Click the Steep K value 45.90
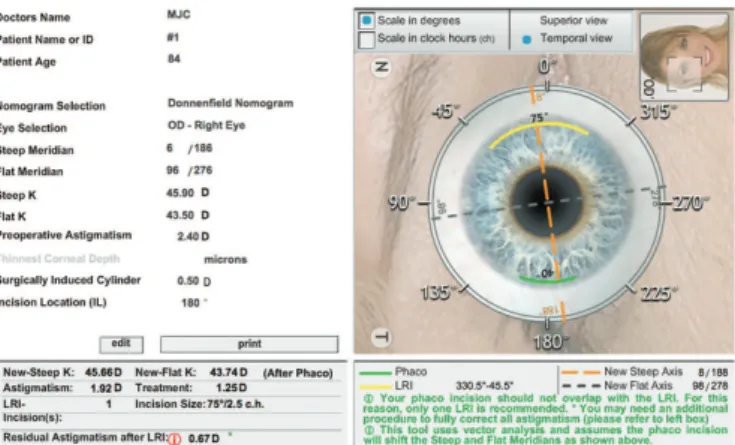This screenshot has width=735, height=445. coord(180,193)
